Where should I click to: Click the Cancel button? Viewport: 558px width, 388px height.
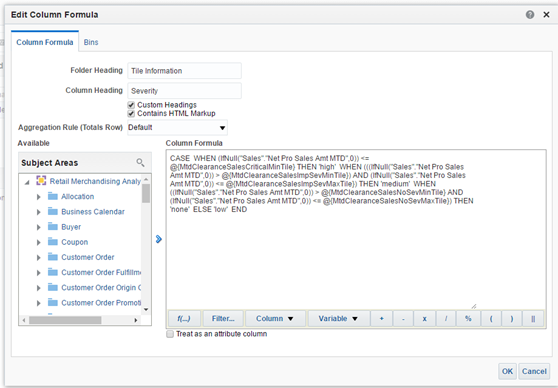point(534,371)
